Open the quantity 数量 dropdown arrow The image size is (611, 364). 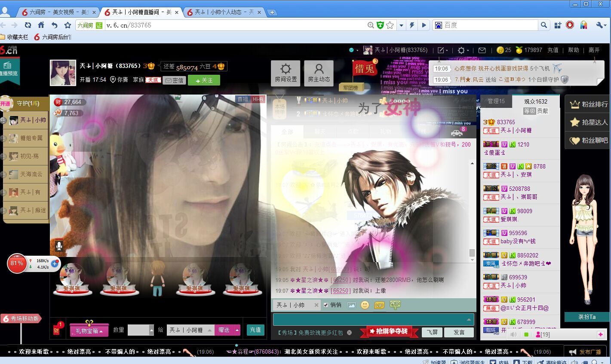[151, 330]
